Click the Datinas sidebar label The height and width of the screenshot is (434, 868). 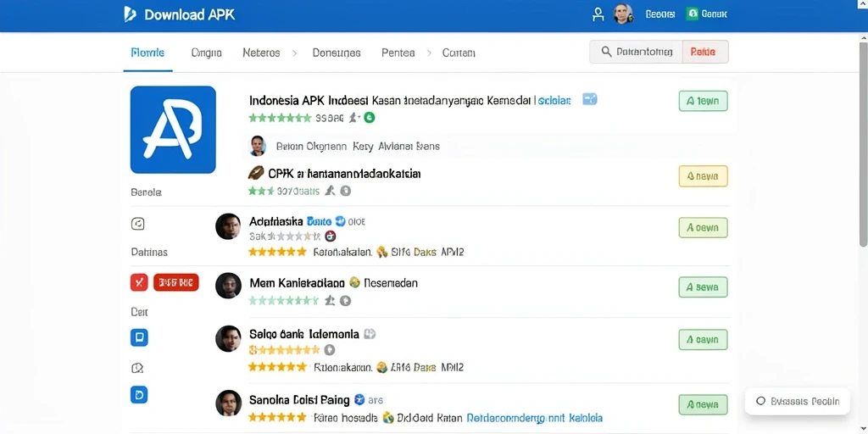pyautogui.click(x=149, y=252)
